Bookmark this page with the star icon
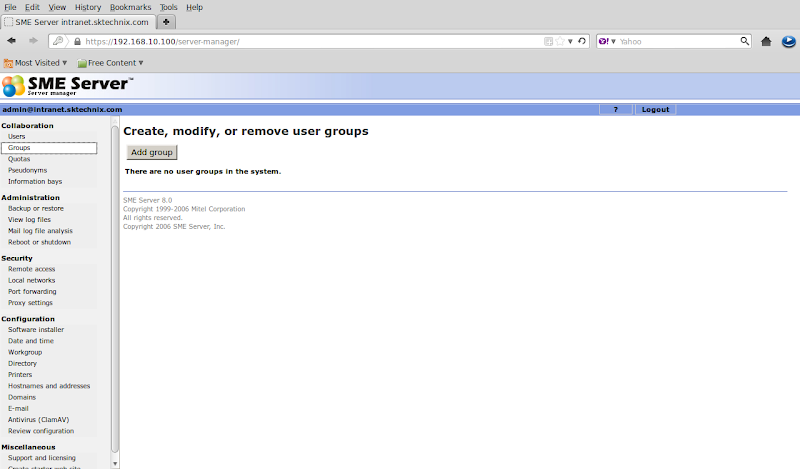800x469 pixels. click(x=560, y=41)
